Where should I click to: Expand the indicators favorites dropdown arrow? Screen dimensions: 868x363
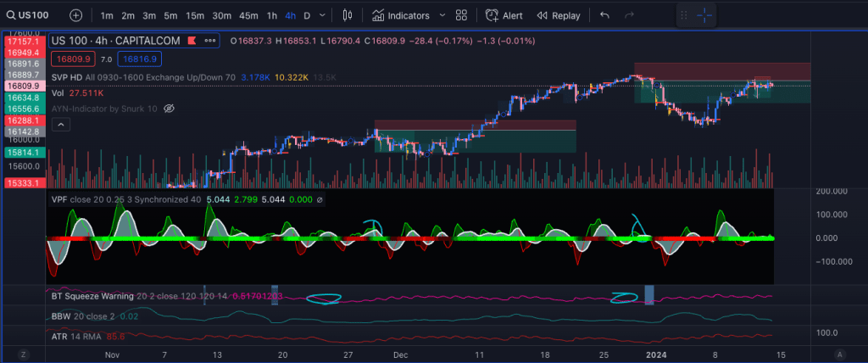coord(442,15)
